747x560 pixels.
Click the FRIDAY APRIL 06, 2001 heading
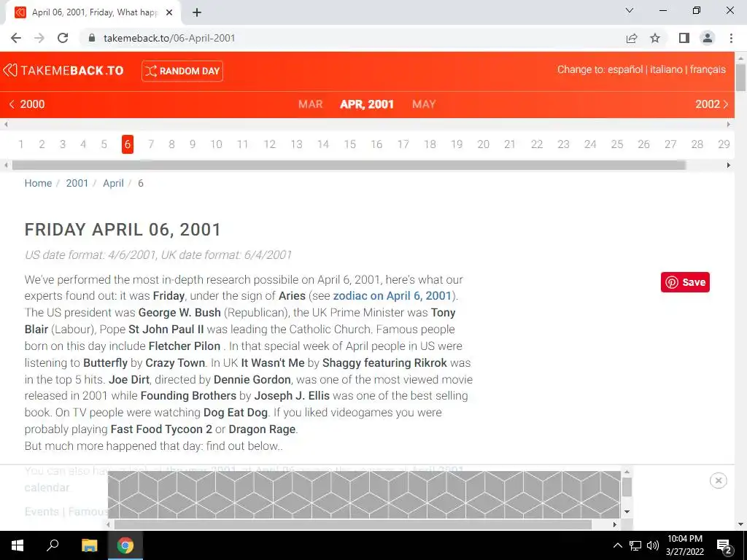(123, 230)
